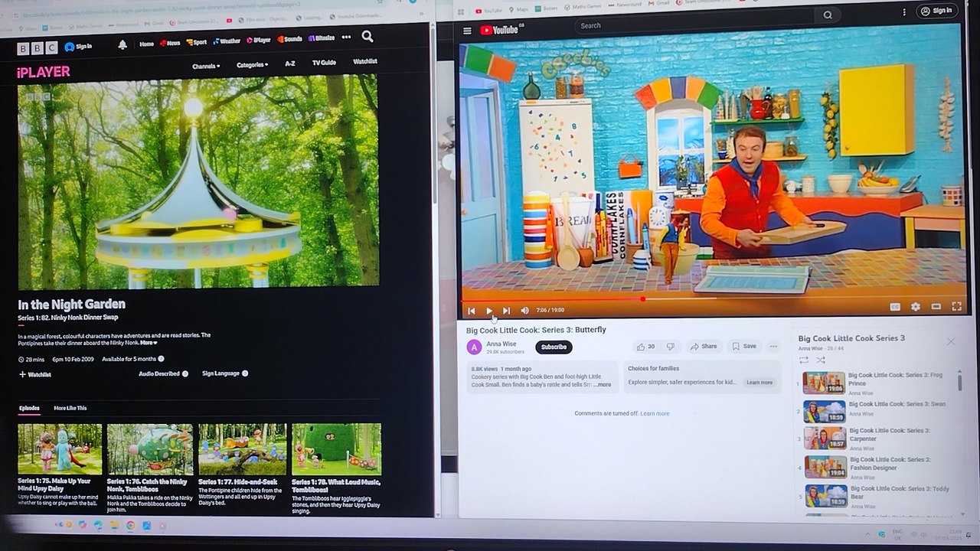Open BBC Weather link
The image size is (980, 551).
click(227, 41)
